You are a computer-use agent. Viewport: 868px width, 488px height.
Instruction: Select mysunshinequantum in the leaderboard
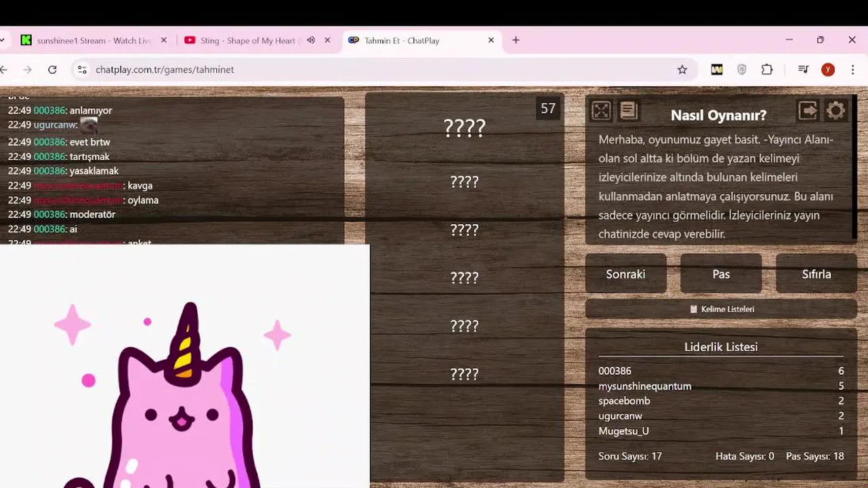click(x=645, y=386)
